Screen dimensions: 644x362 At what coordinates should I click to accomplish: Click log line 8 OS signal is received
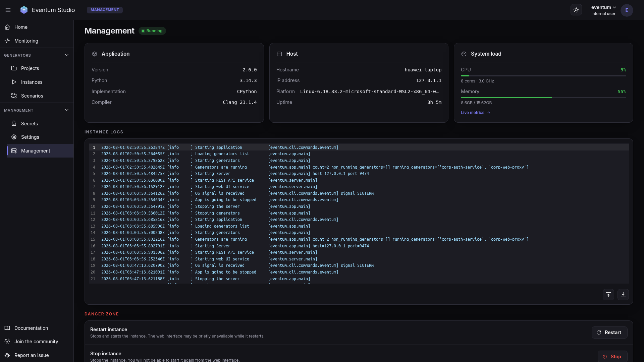359,193
